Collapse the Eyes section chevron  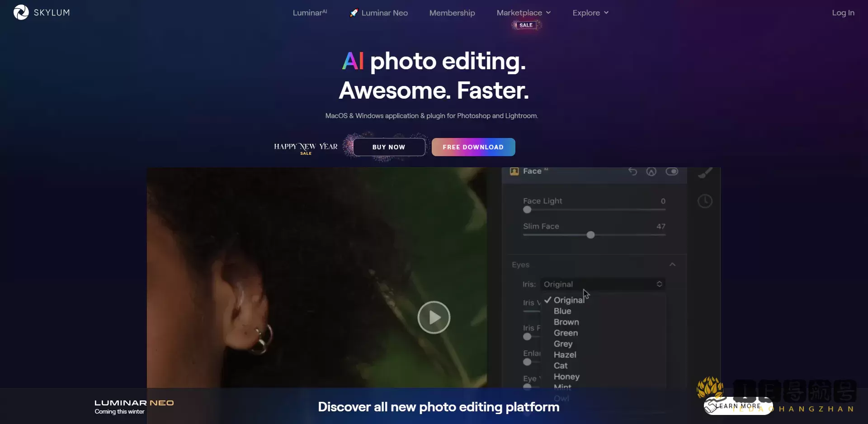point(672,264)
